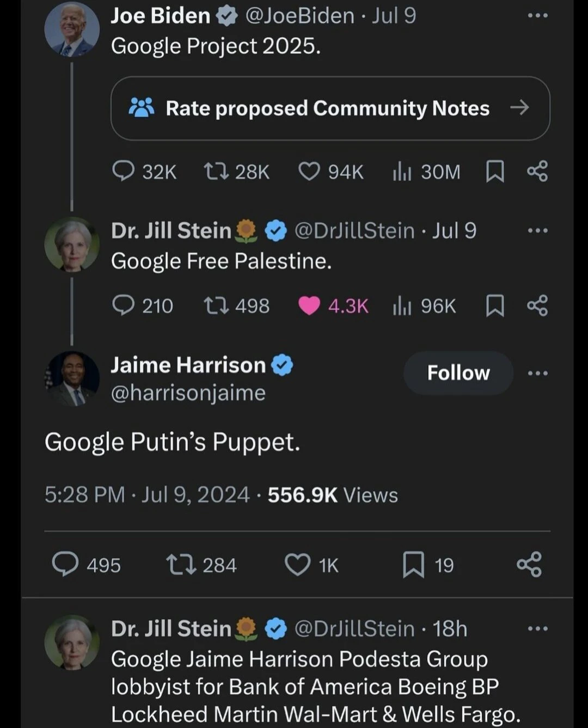Open Rate proposed Community Notes

330,108
